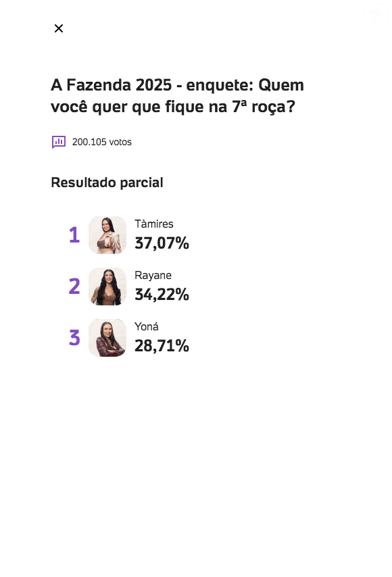
Task: Click the 200.105 votos counter
Action: (x=102, y=142)
